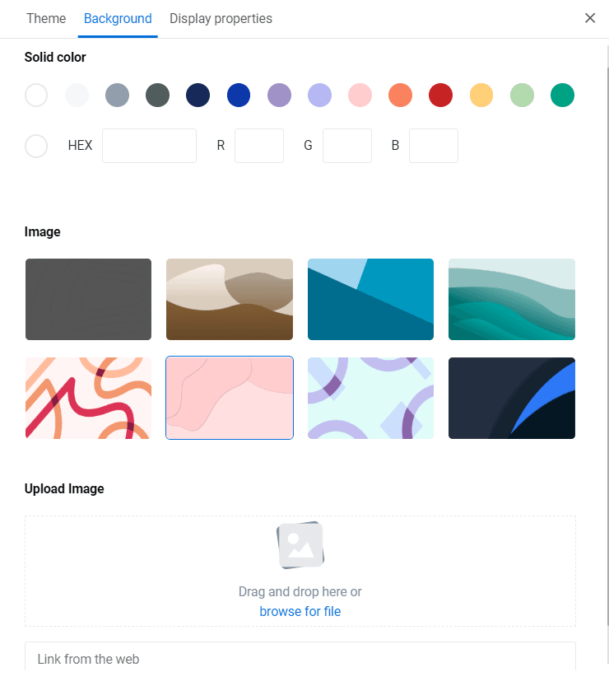609x700 pixels.
Task: Open the Display properties tab
Action: (221, 18)
